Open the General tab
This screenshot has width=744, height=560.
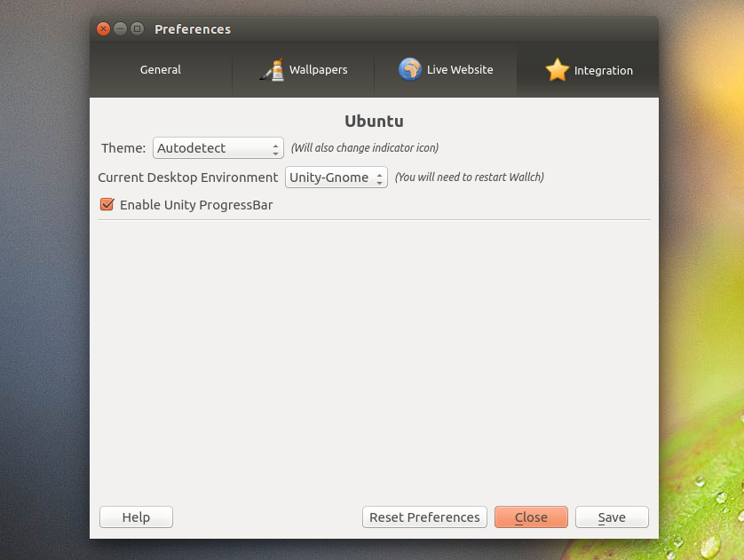pos(161,70)
